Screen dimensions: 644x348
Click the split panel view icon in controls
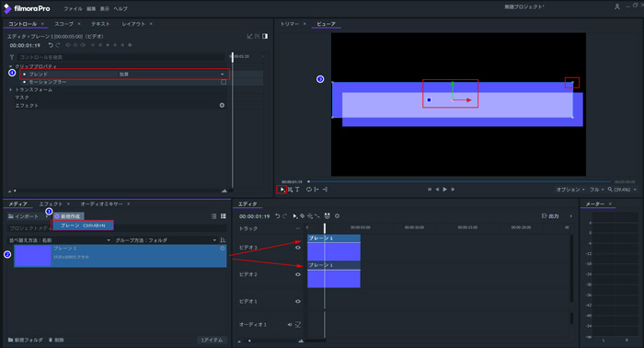(x=265, y=37)
